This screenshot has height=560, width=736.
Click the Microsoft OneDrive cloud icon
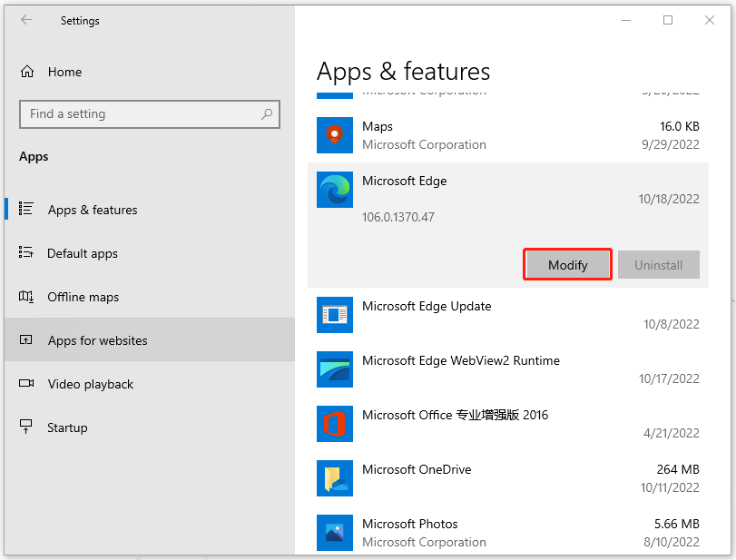point(335,478)
